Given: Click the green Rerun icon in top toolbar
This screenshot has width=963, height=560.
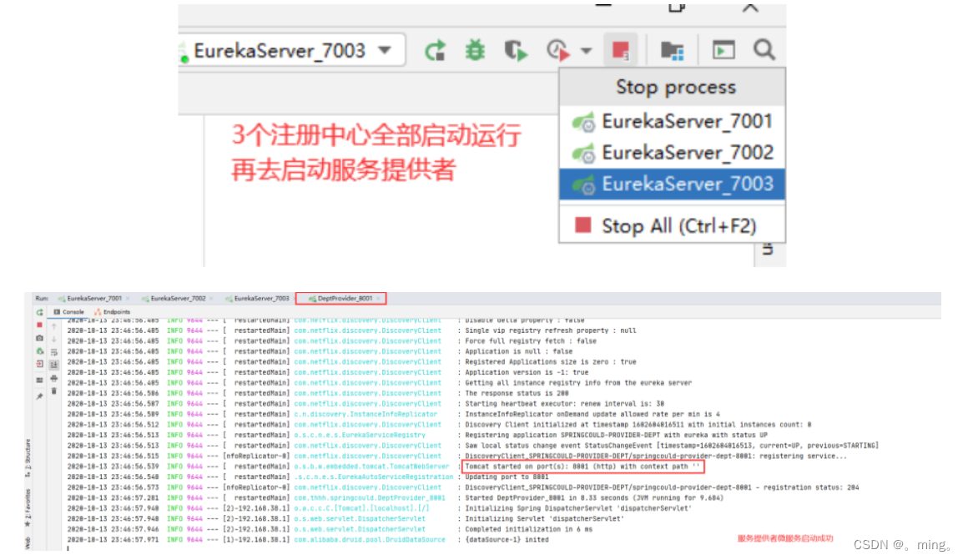Looking at the screenshot, I should point(436,50).
